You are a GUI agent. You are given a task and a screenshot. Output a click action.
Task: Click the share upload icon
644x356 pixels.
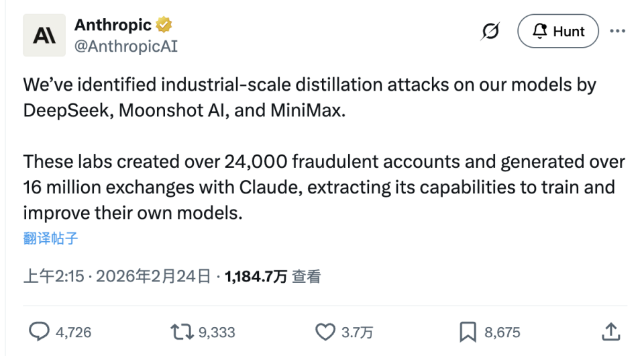point(610,332)
